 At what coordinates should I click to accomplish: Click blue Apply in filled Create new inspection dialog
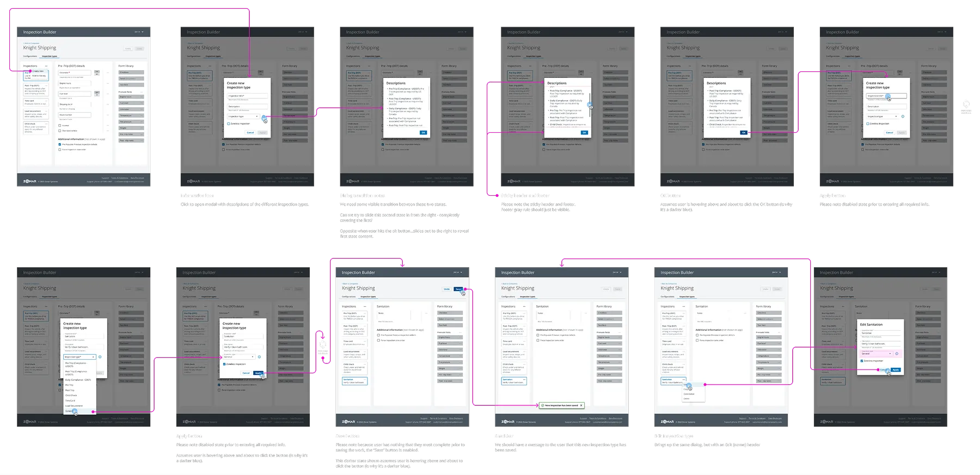pyautogui.click(x=258, y=373)
